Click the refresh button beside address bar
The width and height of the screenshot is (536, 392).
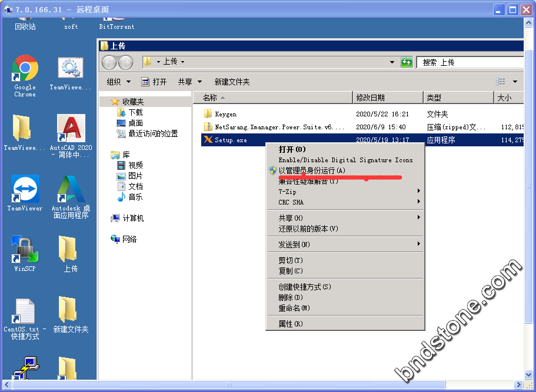tap(407, 62)
